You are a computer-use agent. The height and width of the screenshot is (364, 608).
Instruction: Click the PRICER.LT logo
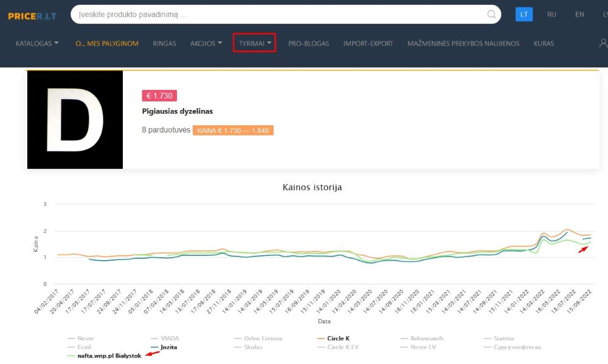(32, 16)
